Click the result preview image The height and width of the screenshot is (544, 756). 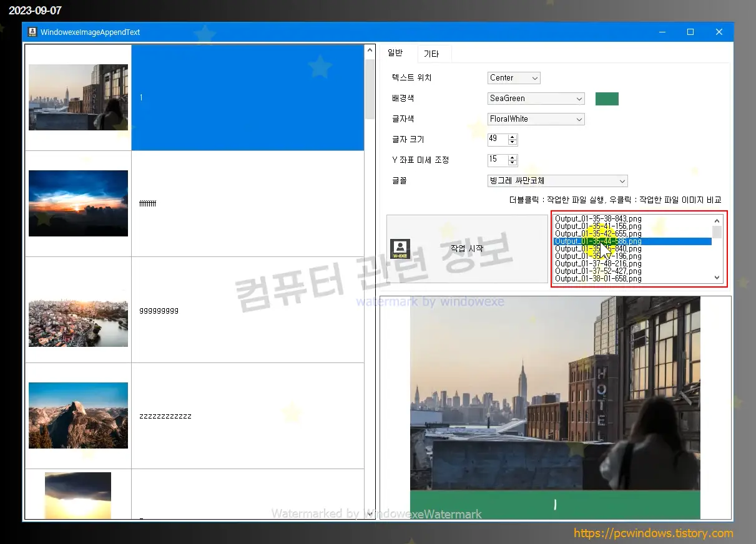click(x=555, y=407)
